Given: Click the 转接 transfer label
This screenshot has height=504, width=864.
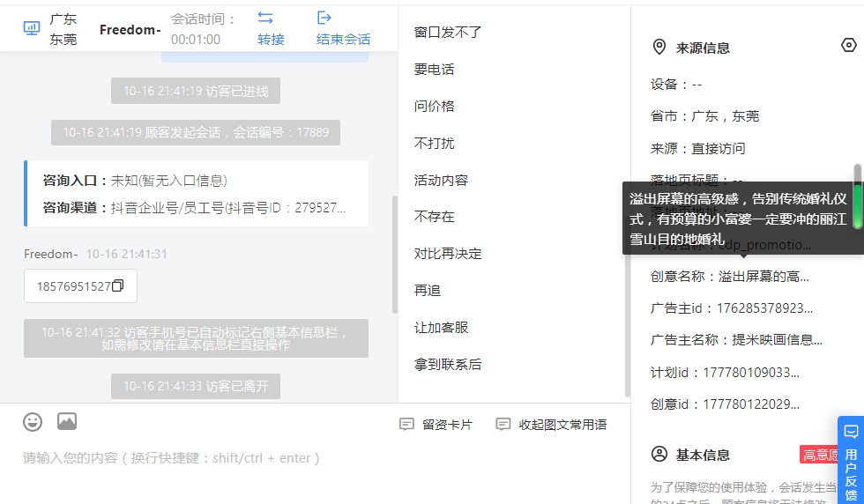Looking at the screenshot, I should click(x=272, y=39).
